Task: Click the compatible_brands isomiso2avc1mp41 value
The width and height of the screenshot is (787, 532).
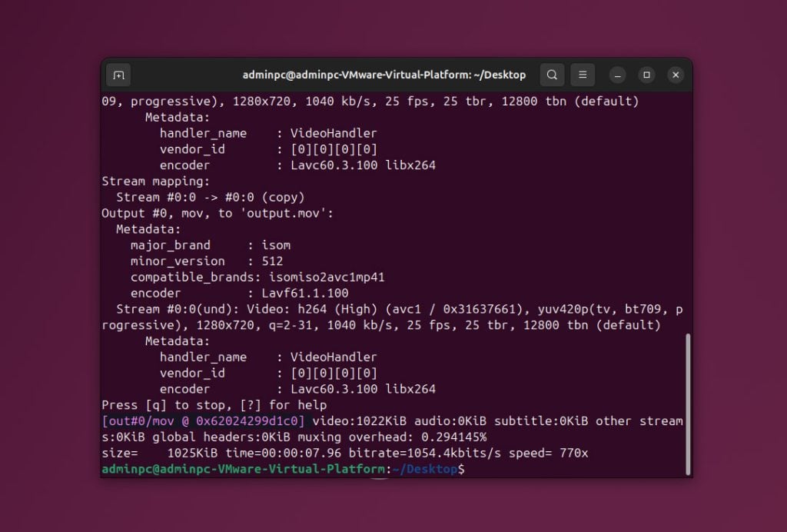Action: 326,277
